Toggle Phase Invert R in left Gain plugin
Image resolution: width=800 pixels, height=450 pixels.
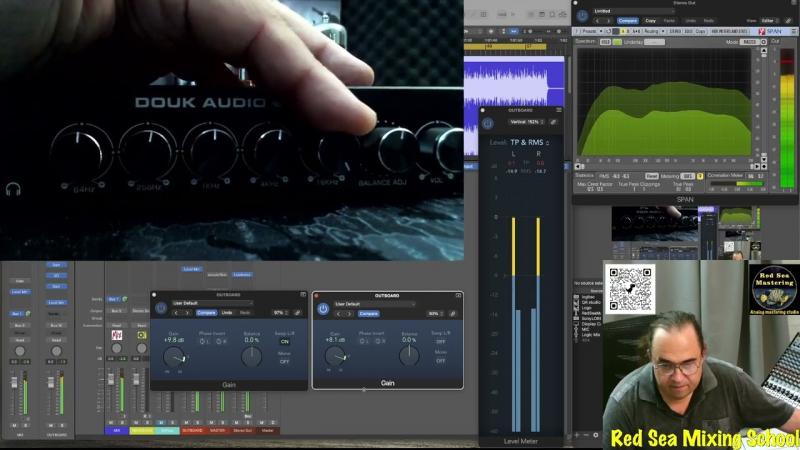(x=221, y=341)
